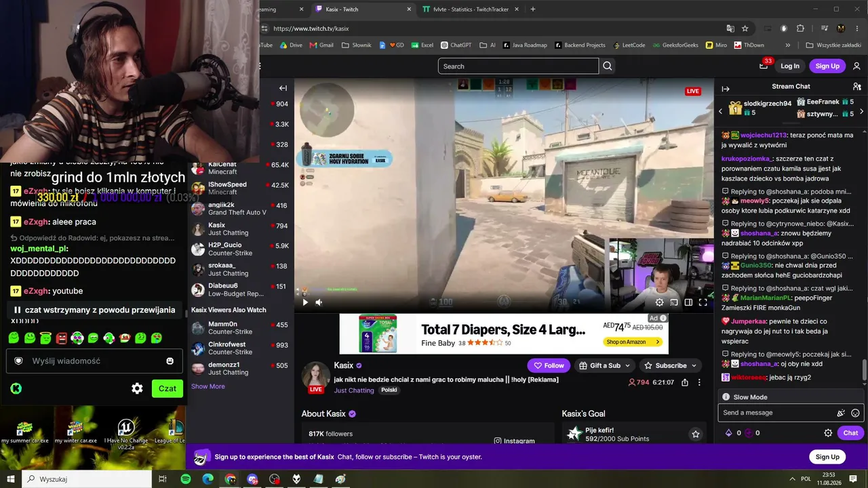This screenshot has height=488, width=868.
Task: Open H2P_Gucio channel in sidebar
Action: pos(241,249)
